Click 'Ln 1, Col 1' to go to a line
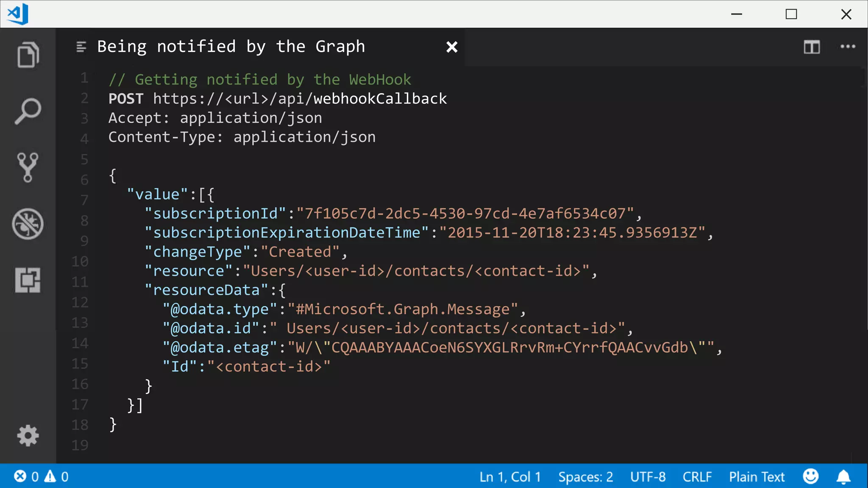Viewport: 868px width, 488px height. (510, 477)
